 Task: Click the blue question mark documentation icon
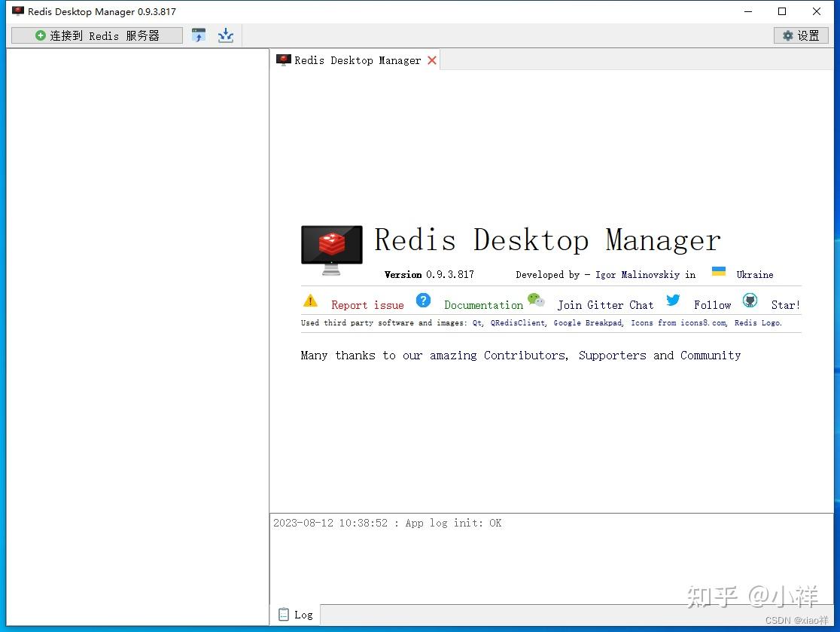(423, 300)
